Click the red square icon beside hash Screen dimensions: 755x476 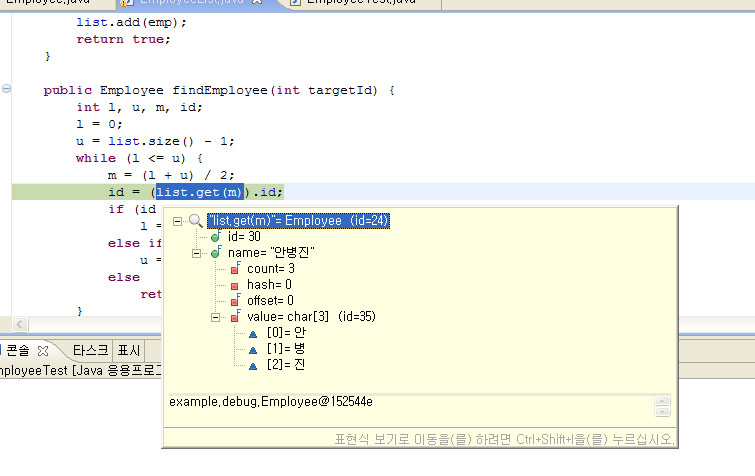coord(234,286)
